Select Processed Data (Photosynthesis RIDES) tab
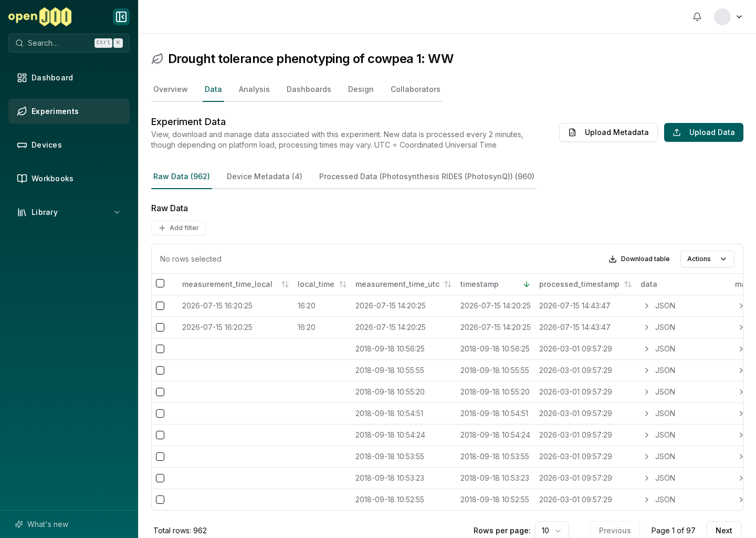This screenshot has width=756, height=538. tap(427, 177)
